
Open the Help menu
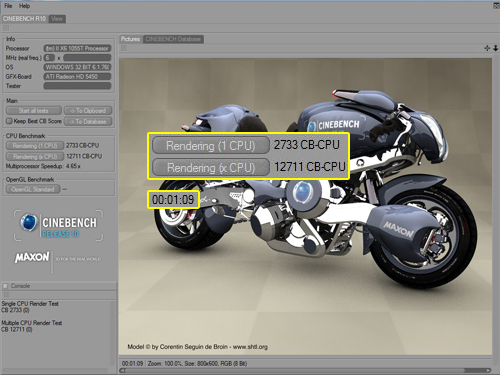tap(24, 6)
